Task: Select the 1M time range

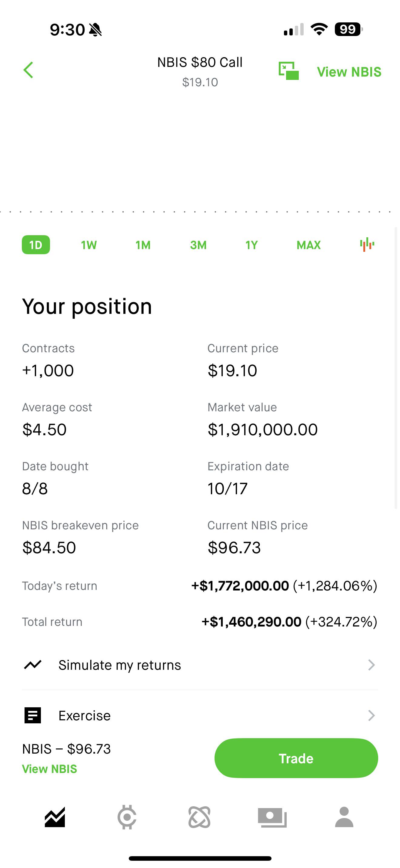Action: pyautogui.click(x=143, y=245)
